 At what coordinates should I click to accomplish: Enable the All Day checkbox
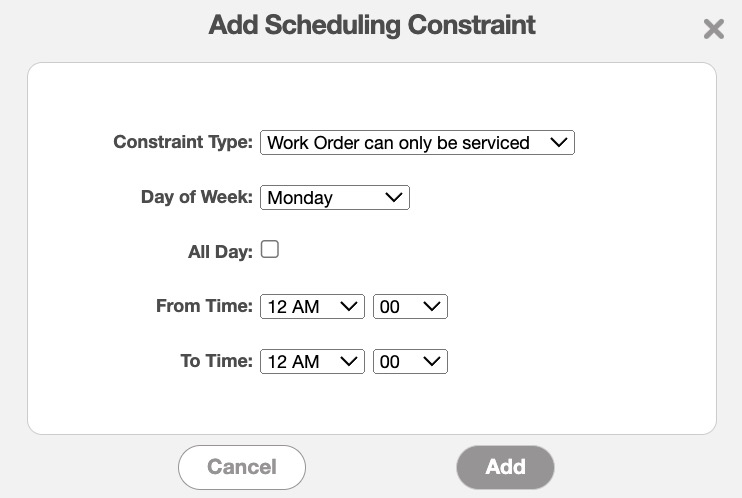(x=270, y=250)
